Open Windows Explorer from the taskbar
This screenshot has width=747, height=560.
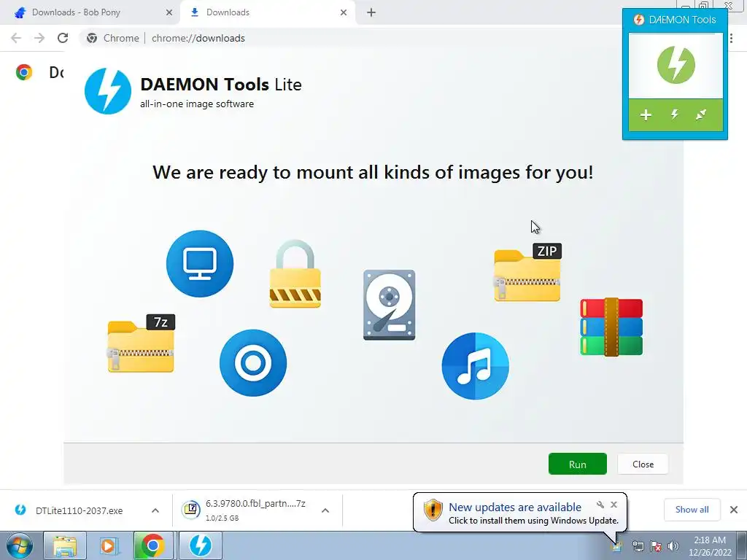click(x=65, y=545)
